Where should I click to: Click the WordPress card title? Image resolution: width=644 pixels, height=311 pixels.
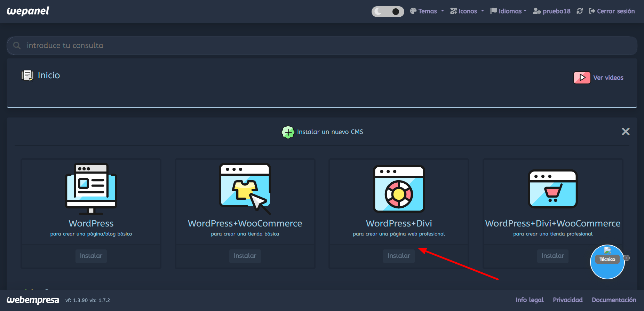(x=91, y=223)
